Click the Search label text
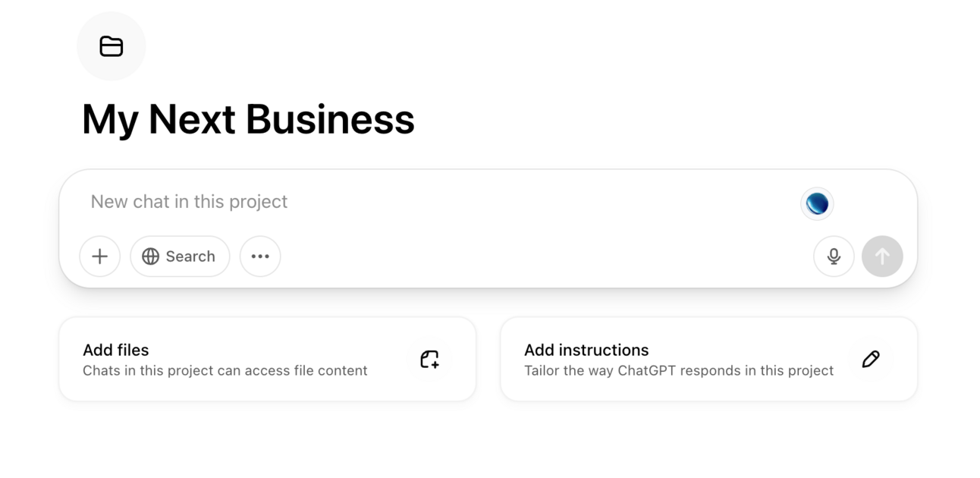This screenshot has width=980, height=478. pos(190,256)
